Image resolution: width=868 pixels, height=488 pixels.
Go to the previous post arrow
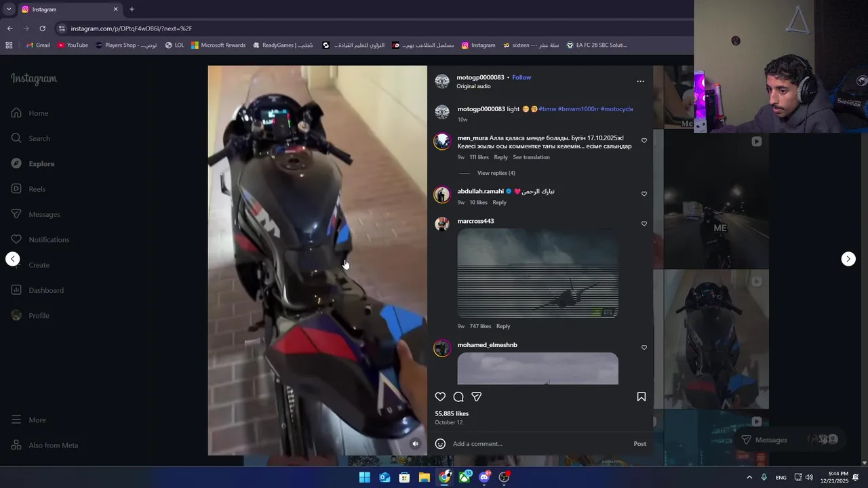coord(12,259)
